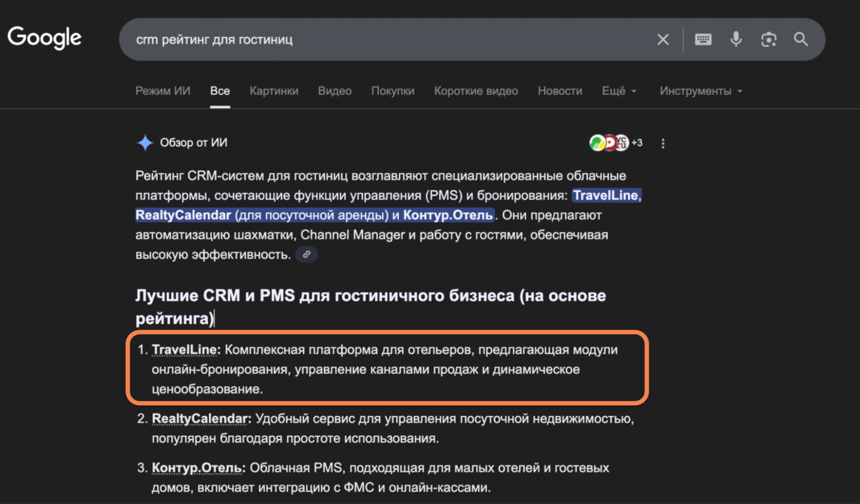Open the Видео tab
Image resolution: width=860 pixels, height=504 pixels.
[x=335, y=91]
